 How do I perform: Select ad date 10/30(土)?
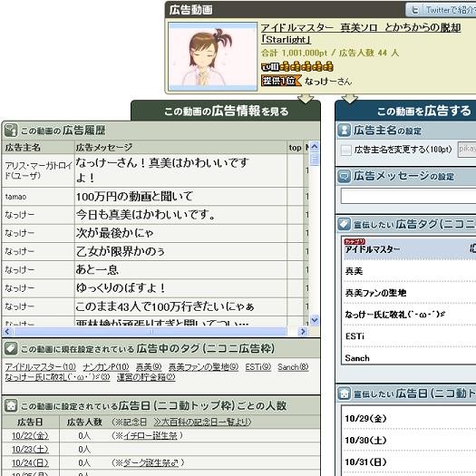[410, 440]
